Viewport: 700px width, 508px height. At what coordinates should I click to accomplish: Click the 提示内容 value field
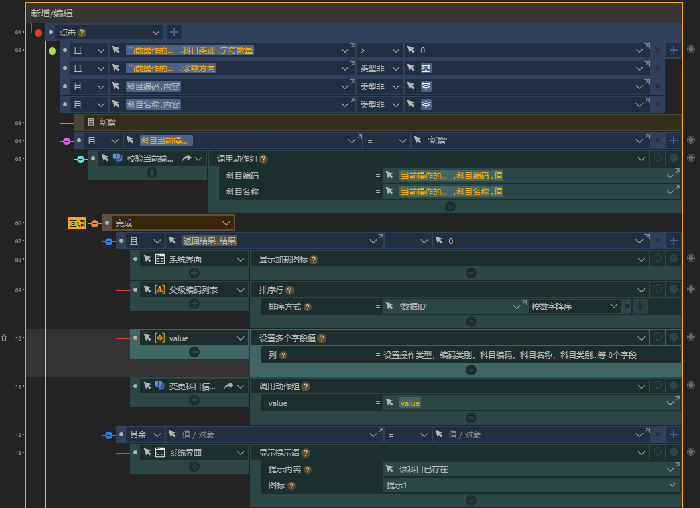525,468
